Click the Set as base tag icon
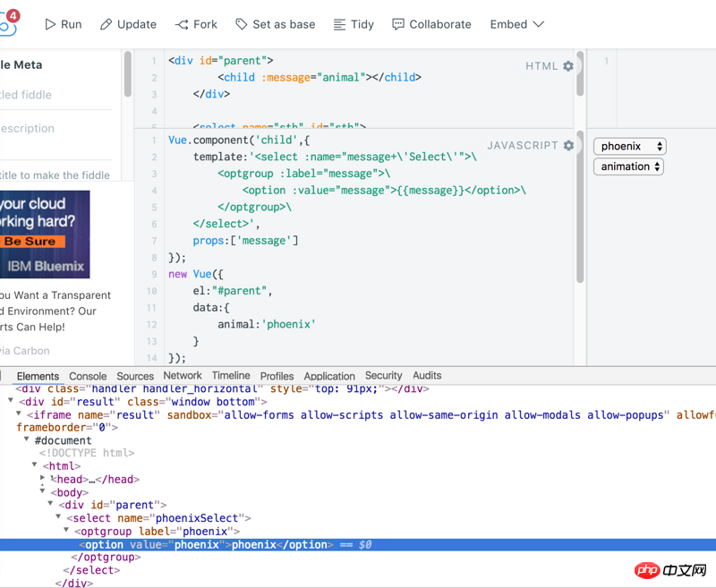 coord(241,24)
